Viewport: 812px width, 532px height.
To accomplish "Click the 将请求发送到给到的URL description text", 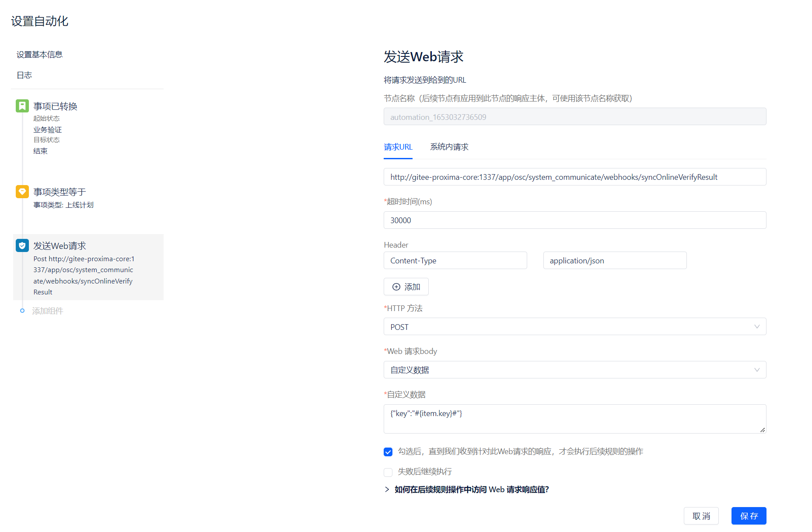I will [425, 80].
